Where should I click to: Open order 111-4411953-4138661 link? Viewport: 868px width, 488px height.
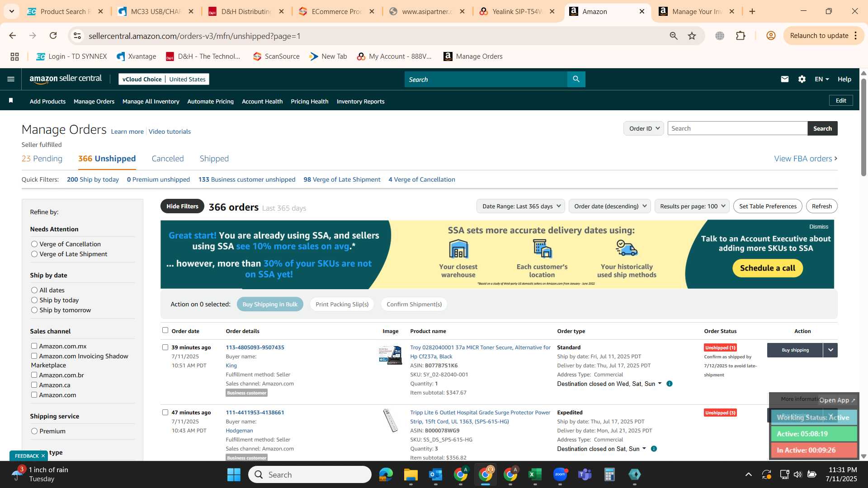[x=255, y=413]
